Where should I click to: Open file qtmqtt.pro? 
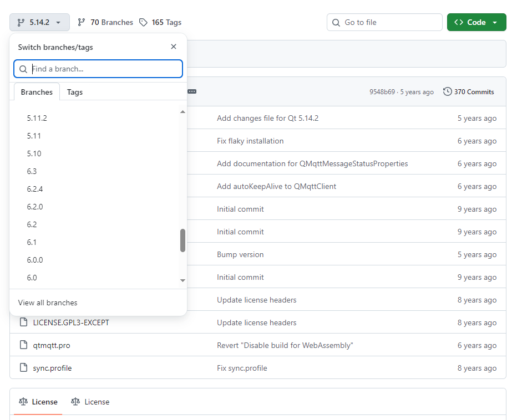52,345
